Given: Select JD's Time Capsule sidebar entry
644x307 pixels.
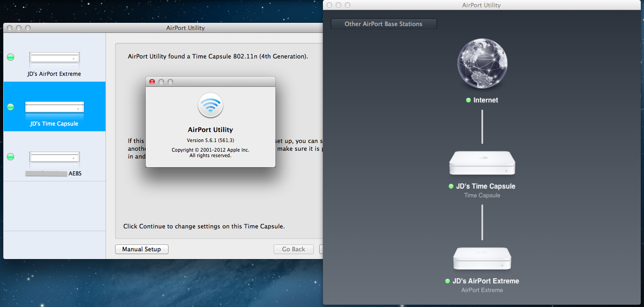Looking at the screenshot, I should (54, 107).
